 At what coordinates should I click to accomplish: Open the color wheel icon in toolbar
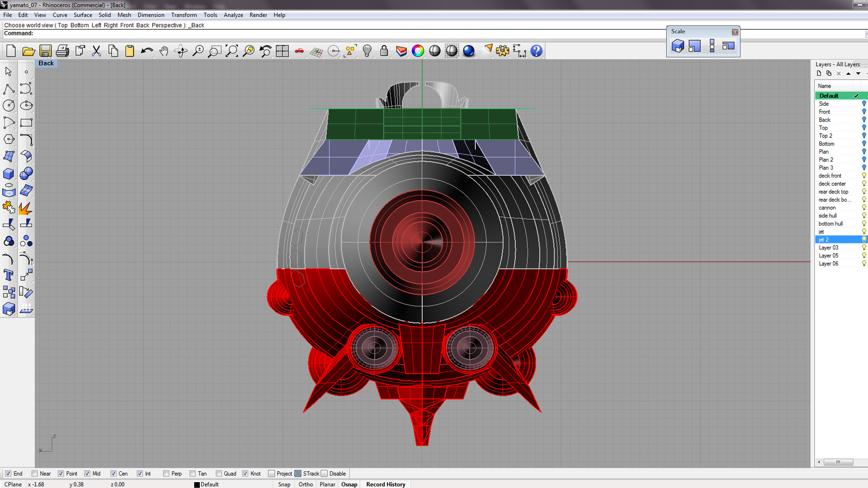tap(418, 51)
